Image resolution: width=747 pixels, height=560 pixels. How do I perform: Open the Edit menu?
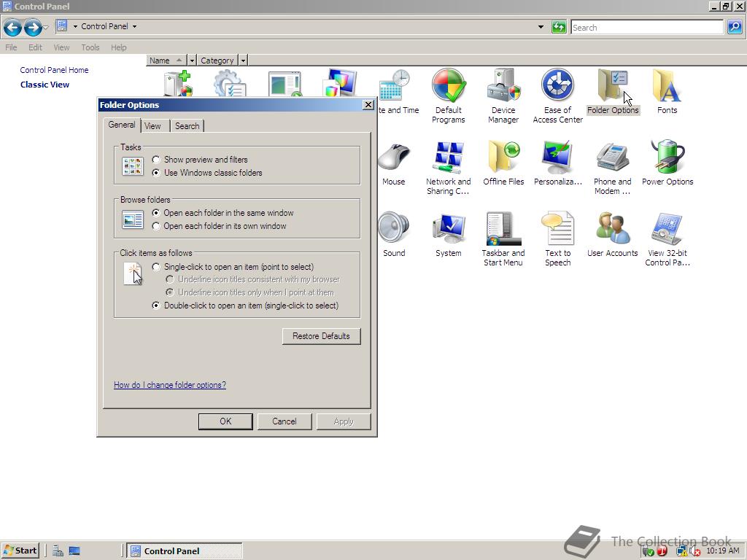point(35,47)
